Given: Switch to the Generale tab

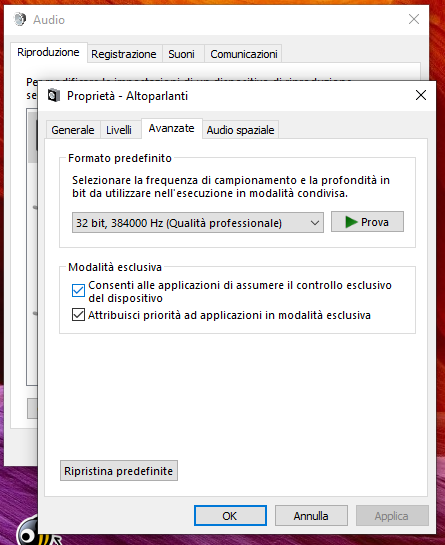Looking at the screenshot, I should point(73,130).
